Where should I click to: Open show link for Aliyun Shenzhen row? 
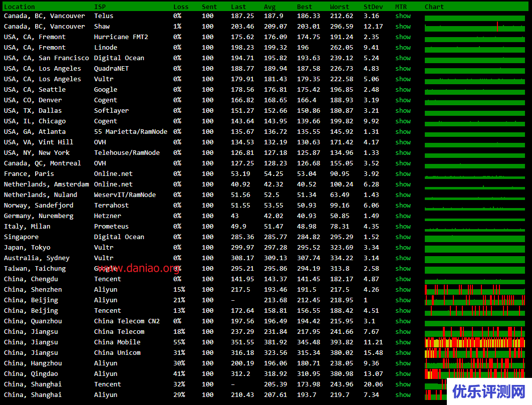(403, 290)
